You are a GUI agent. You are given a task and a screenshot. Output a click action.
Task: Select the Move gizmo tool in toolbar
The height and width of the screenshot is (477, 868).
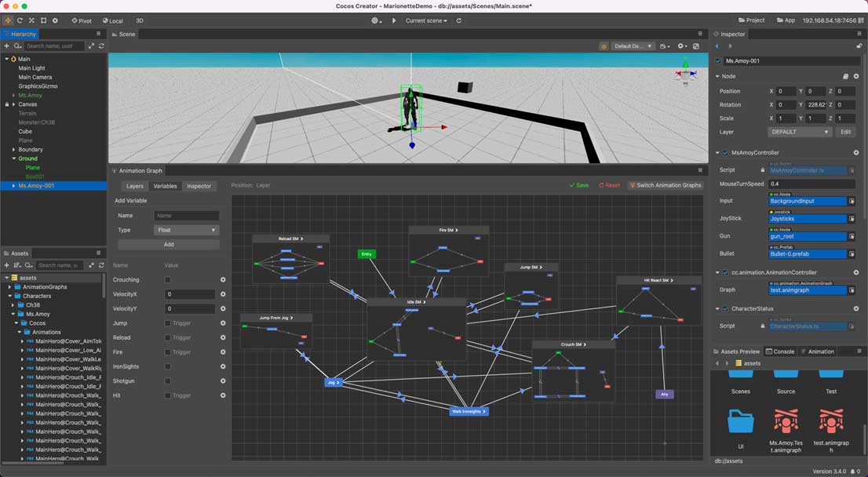coord(8,20)
